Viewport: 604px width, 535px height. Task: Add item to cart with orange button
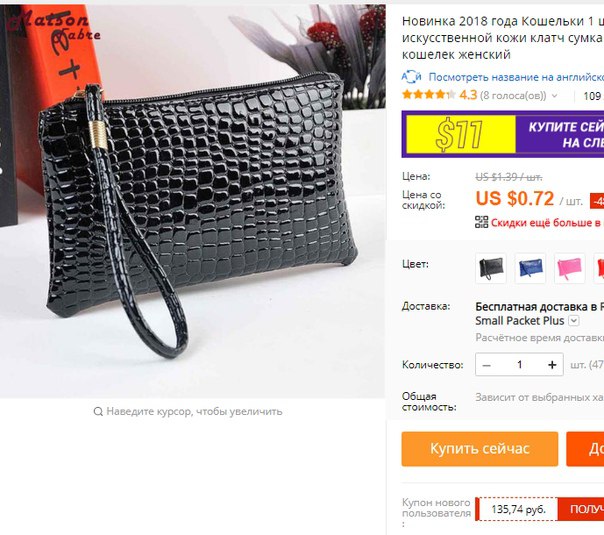tap(585, 449)
